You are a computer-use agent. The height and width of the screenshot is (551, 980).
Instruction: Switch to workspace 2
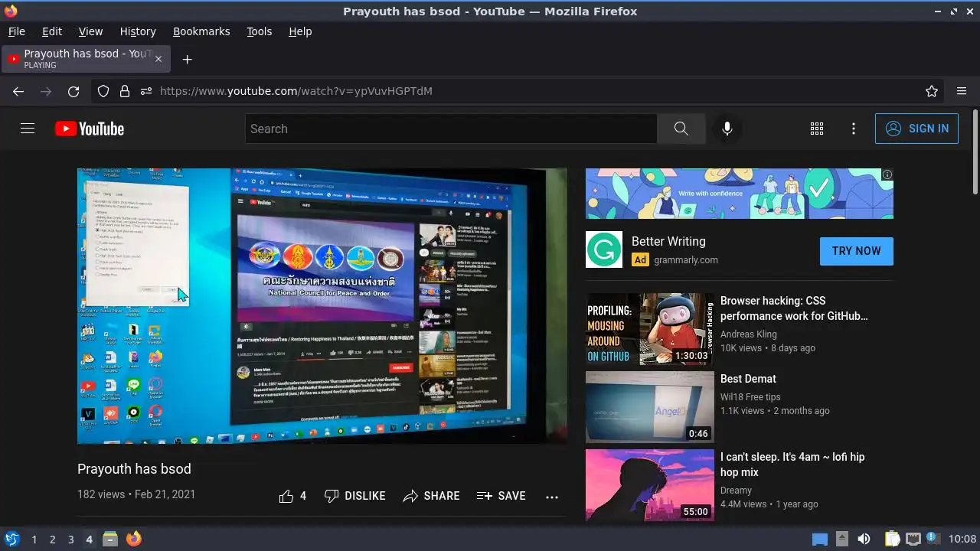52,540
